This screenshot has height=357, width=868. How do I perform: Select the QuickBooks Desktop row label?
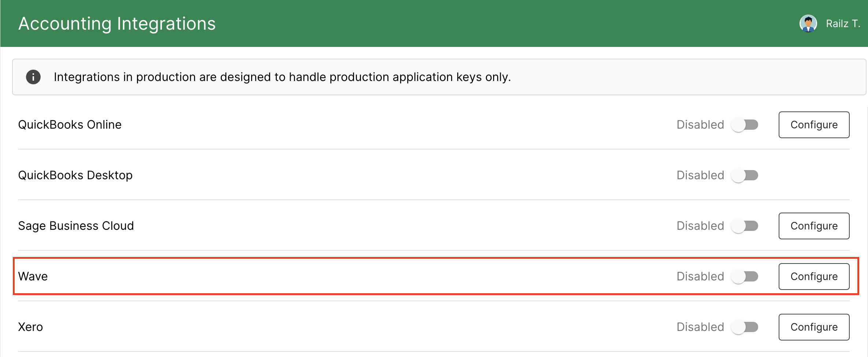[x=75, y=175]
